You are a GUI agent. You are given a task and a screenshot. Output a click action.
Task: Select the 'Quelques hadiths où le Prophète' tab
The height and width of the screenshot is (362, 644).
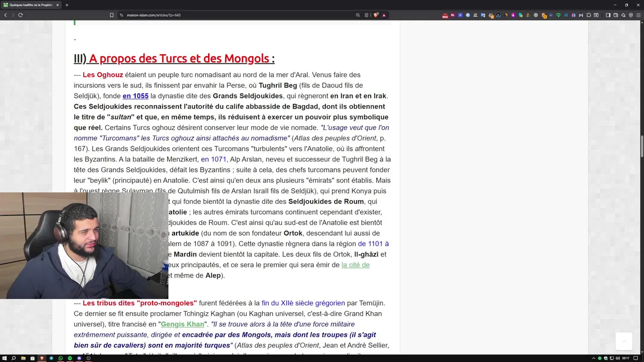(31, 5)
